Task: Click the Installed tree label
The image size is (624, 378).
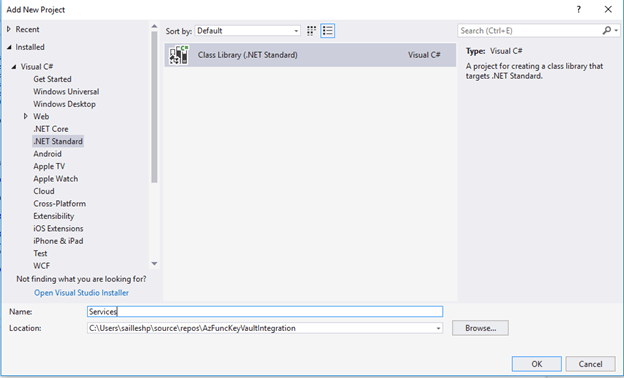Action: point(30,47)
